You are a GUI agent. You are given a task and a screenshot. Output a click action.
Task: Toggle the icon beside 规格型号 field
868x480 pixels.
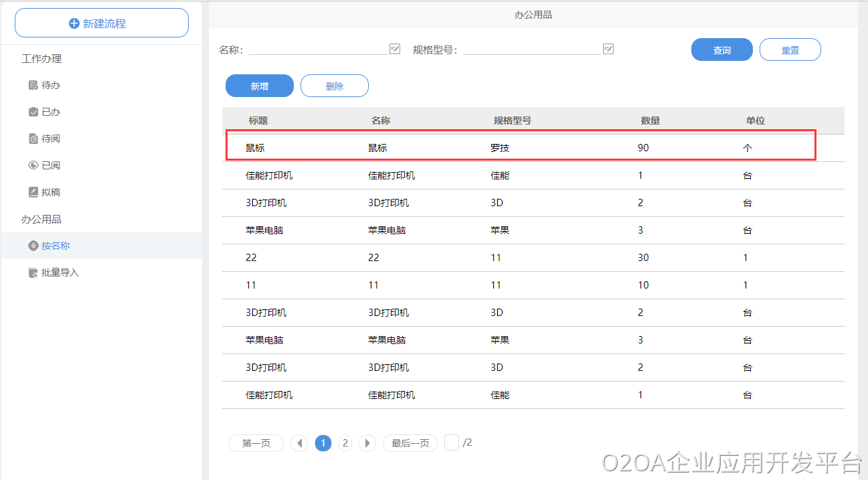coord(608,49)
